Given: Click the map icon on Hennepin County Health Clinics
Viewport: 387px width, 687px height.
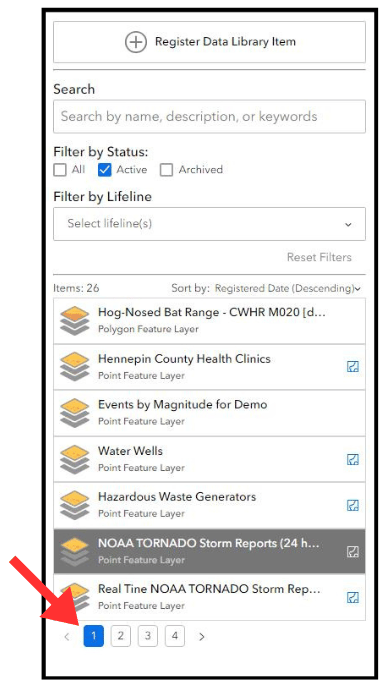Looking at the screenshot, I should (x=353, y=367).
